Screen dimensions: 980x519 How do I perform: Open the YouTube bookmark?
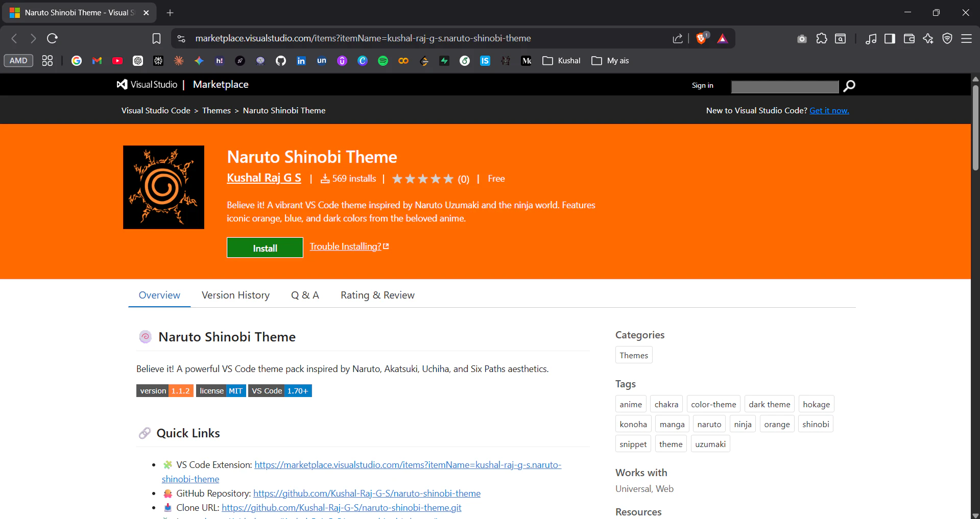[117, 60]
